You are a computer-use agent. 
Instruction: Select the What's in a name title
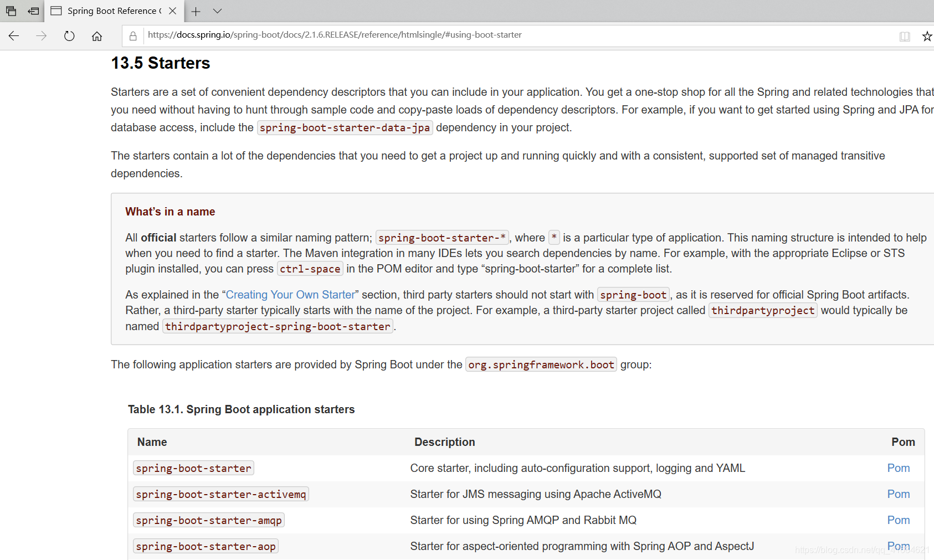coord(170,212)
